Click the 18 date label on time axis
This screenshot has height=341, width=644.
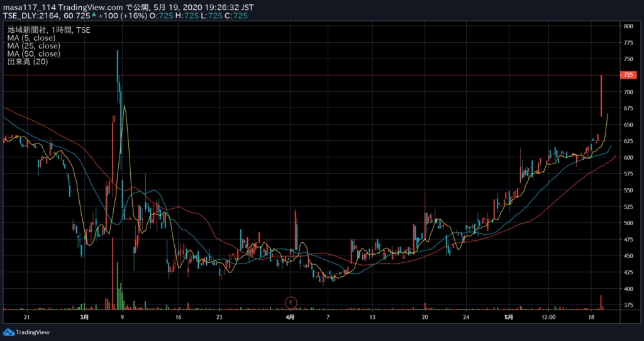(x=591, y=316)
